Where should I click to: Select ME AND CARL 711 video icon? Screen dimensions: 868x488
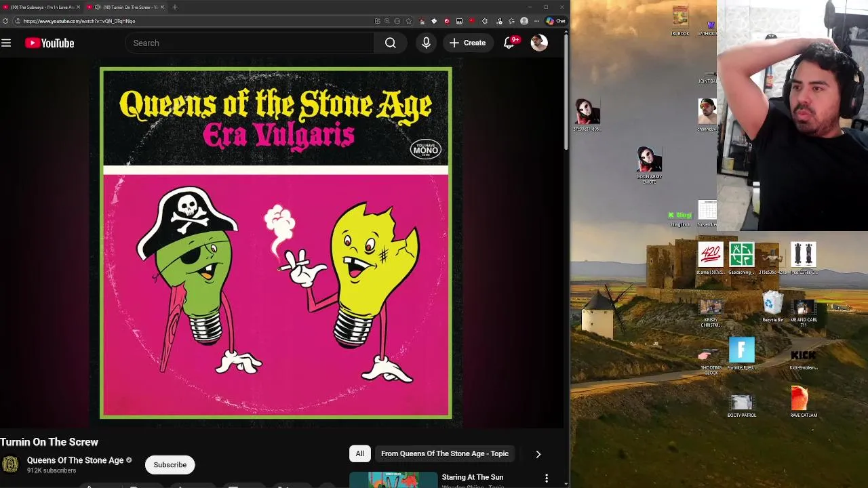pos(804,313)
